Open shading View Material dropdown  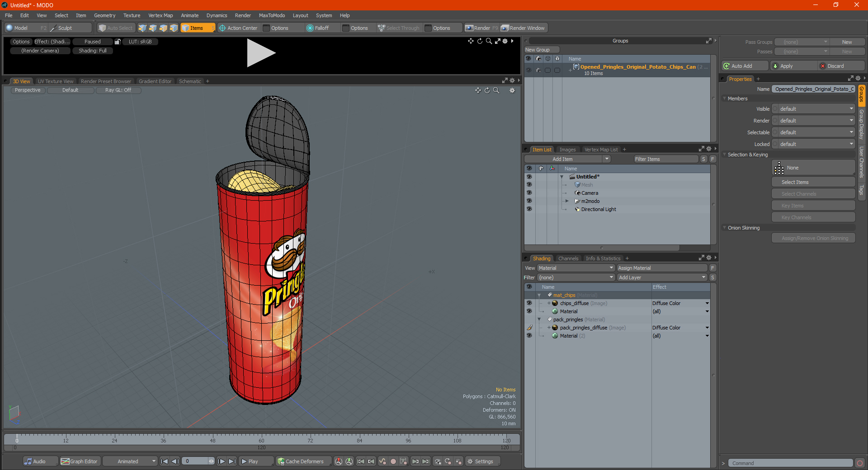coord(576,268)
